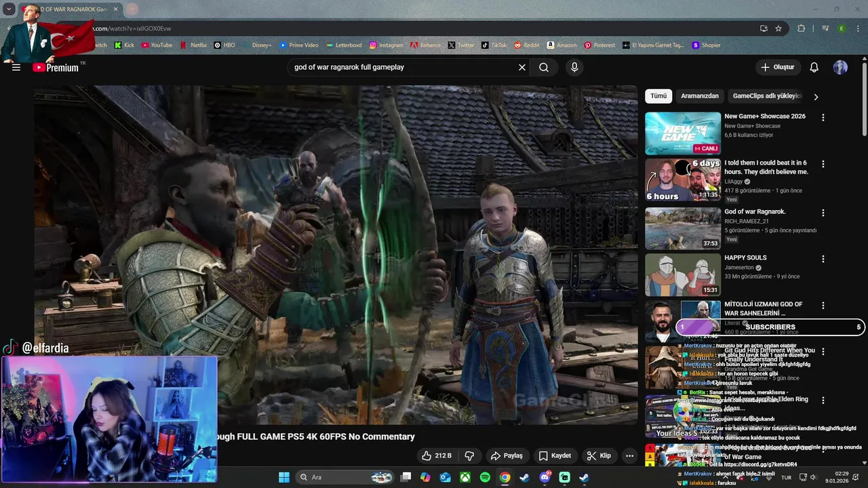The width and height of the screenshot is (868, 488).
Task: Bookmark this page with the star
Action: coord(778,28)
